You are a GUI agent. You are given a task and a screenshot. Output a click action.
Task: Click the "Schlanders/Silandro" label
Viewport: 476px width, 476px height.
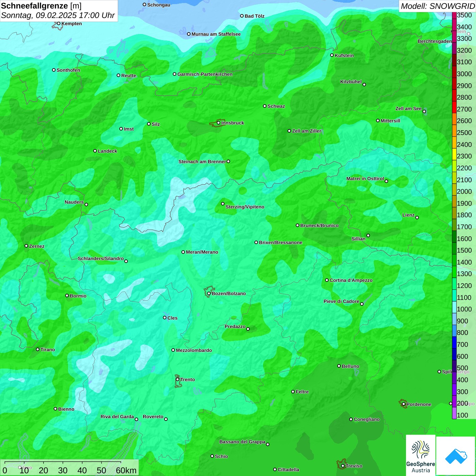101,258
